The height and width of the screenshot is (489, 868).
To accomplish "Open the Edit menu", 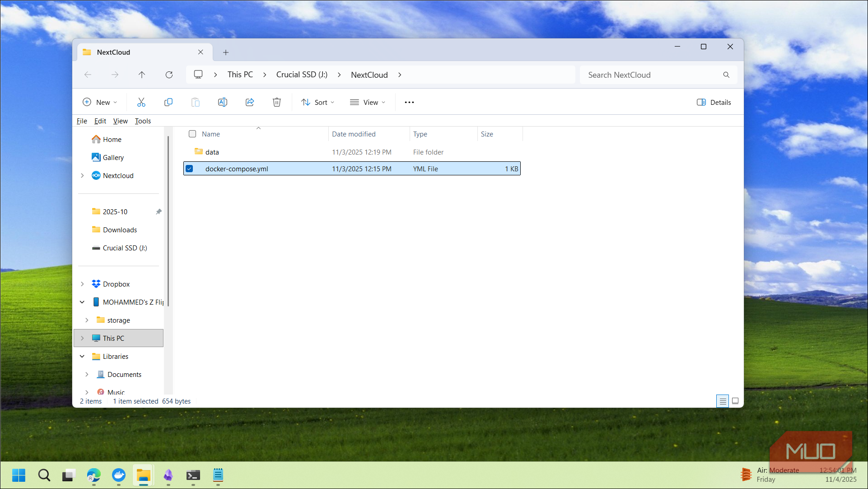I will [x=100, y=121].
